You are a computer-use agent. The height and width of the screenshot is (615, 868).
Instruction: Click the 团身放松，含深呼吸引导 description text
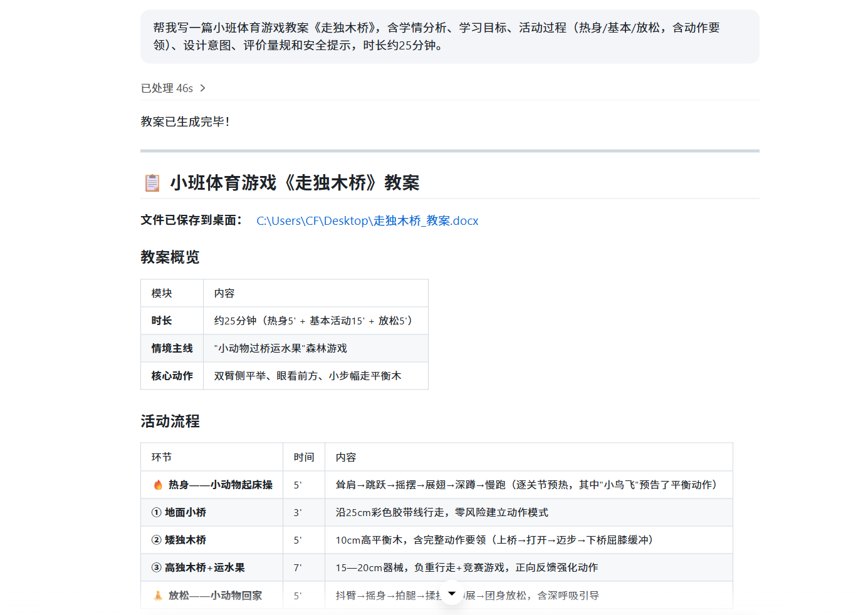coord(542,596)
